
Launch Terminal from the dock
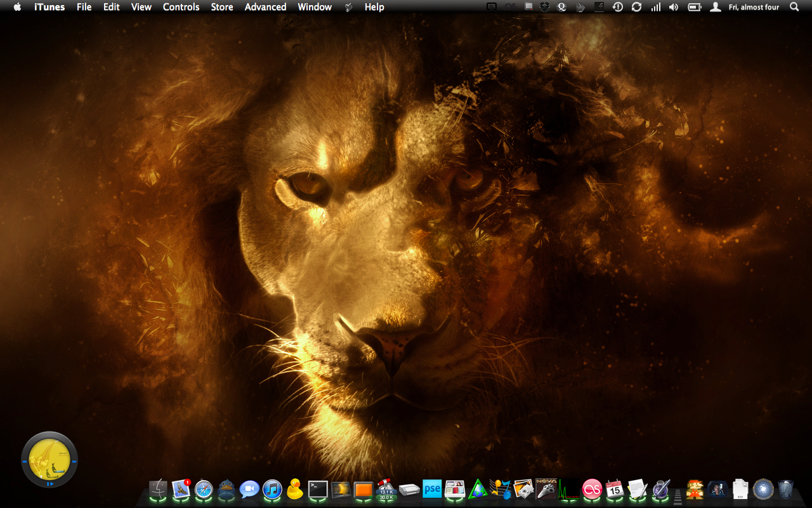pos(318,489)
